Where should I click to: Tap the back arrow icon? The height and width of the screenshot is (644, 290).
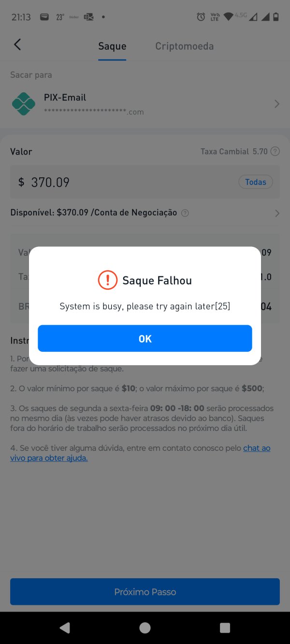(17, 45)
